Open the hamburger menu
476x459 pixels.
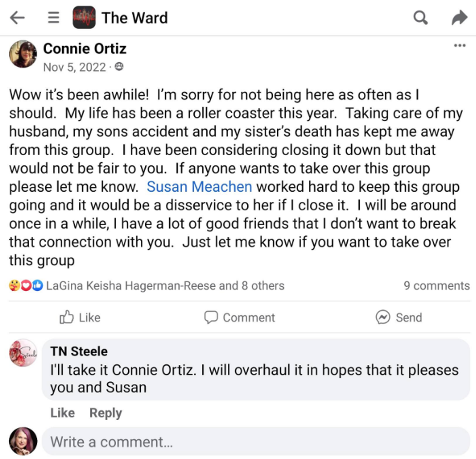[x=54, y=18]
